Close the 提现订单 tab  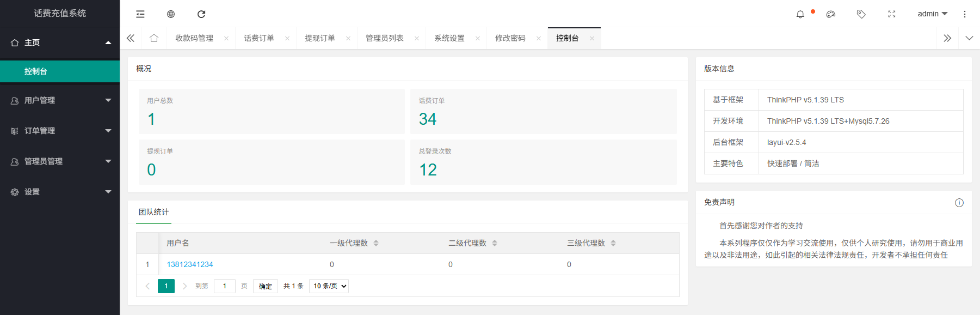click(x=348, y=38)
